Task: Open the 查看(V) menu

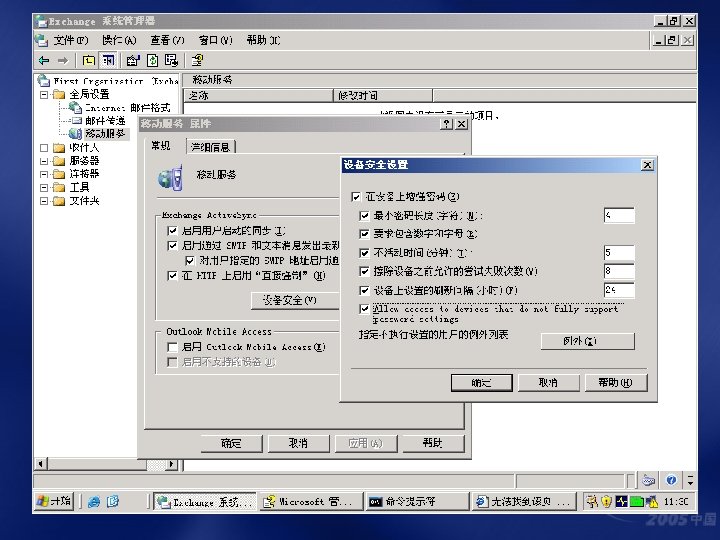Action: pos(167,40)
